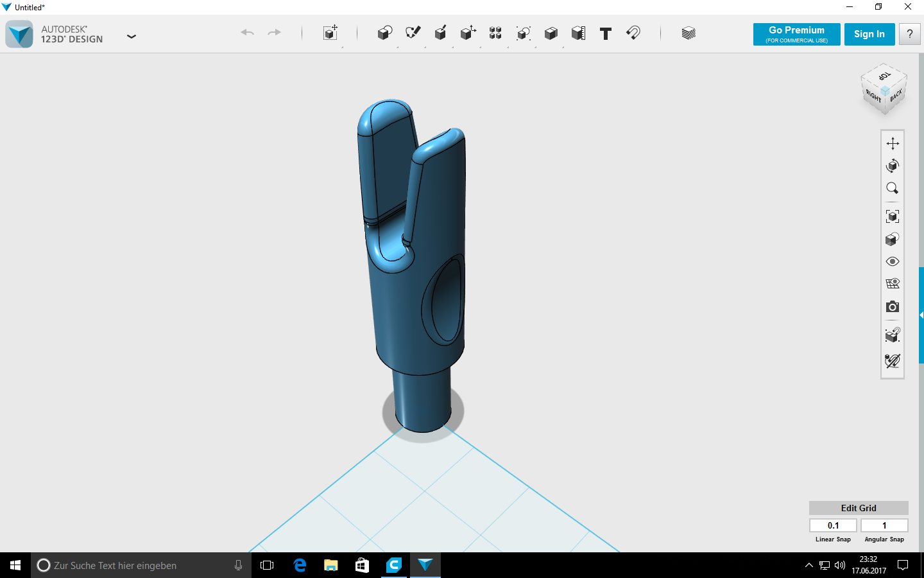The width and height of the screenshot is (924, 578).
Task: Toggle snapping while moving icon
Action: tap(893, 335)
